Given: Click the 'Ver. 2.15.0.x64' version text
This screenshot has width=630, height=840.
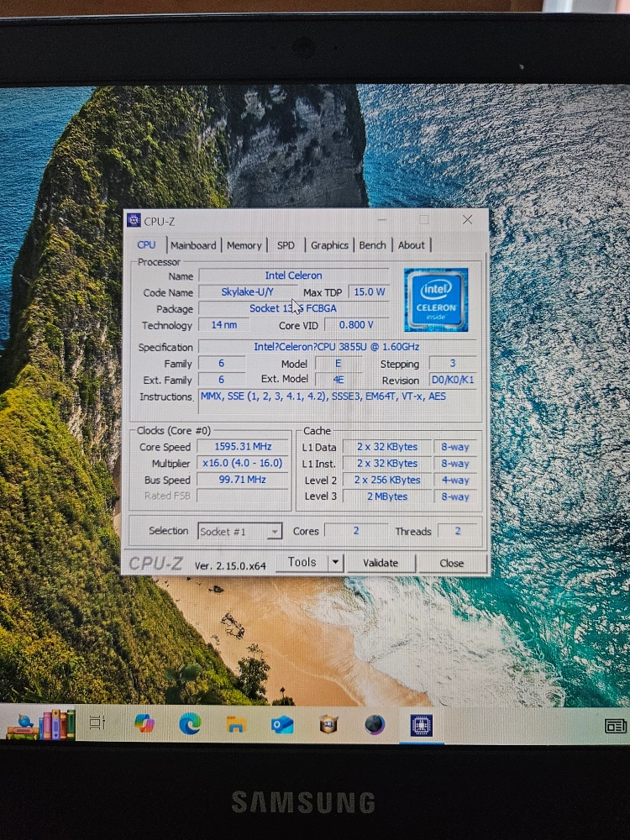Looking at the screenshot, I should coord(230,565).
